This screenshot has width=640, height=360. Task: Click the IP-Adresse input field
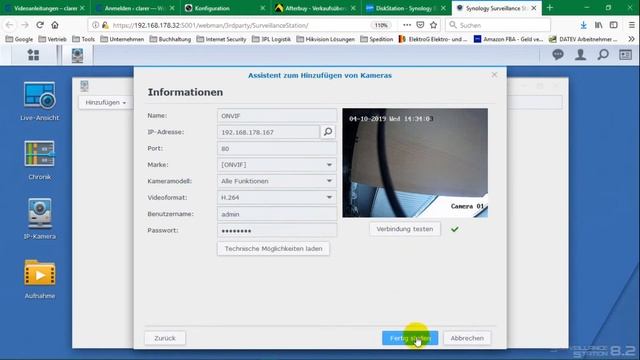pos(268,132)
